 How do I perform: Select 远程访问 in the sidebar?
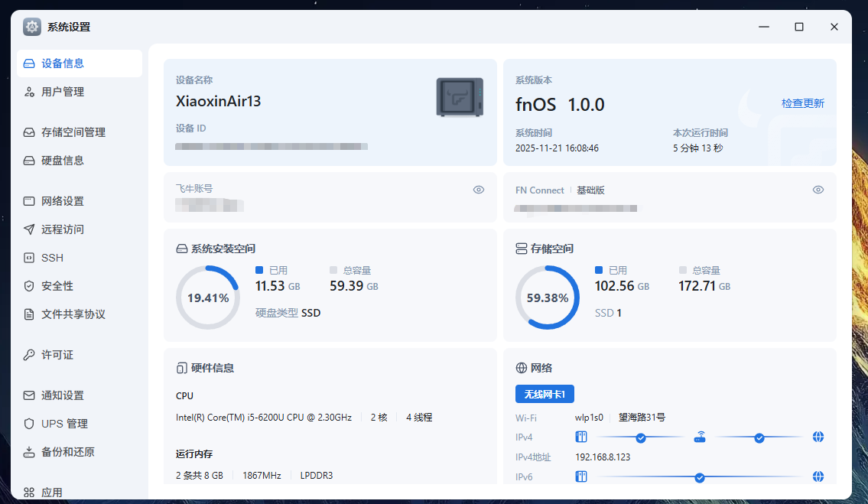click(x=80, y=229)
